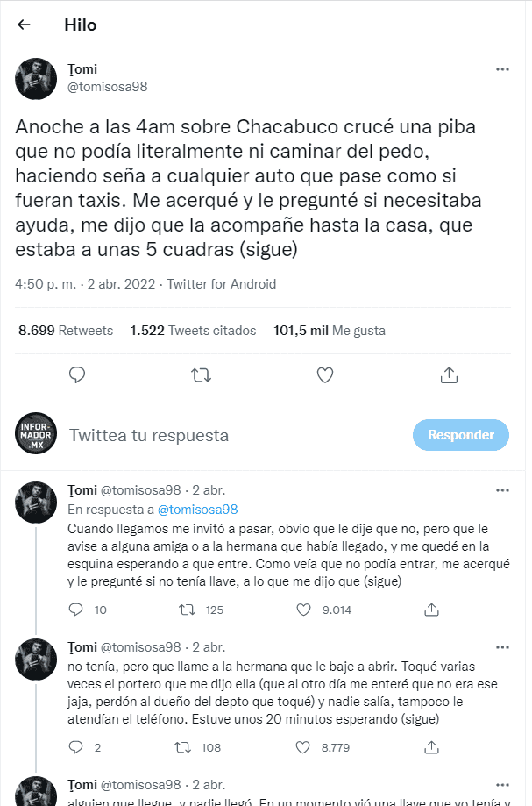View the 1.522 Tweets citados

193,331
